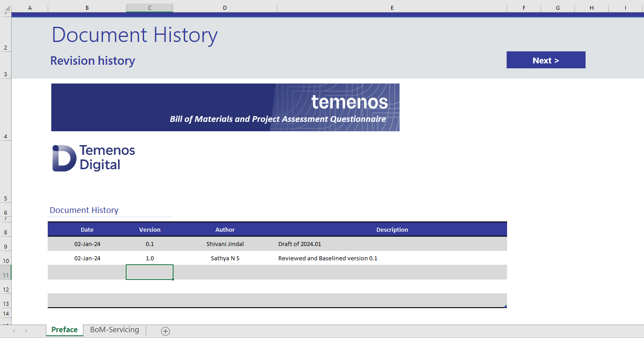The height and width of the screenshot is (338, 644).
Task: Select column G header
Action: (x=557, y=8)
